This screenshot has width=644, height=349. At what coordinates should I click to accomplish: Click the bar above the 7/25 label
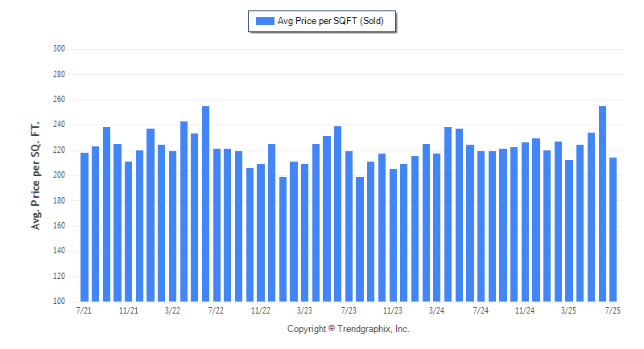(x=613, y=230)
